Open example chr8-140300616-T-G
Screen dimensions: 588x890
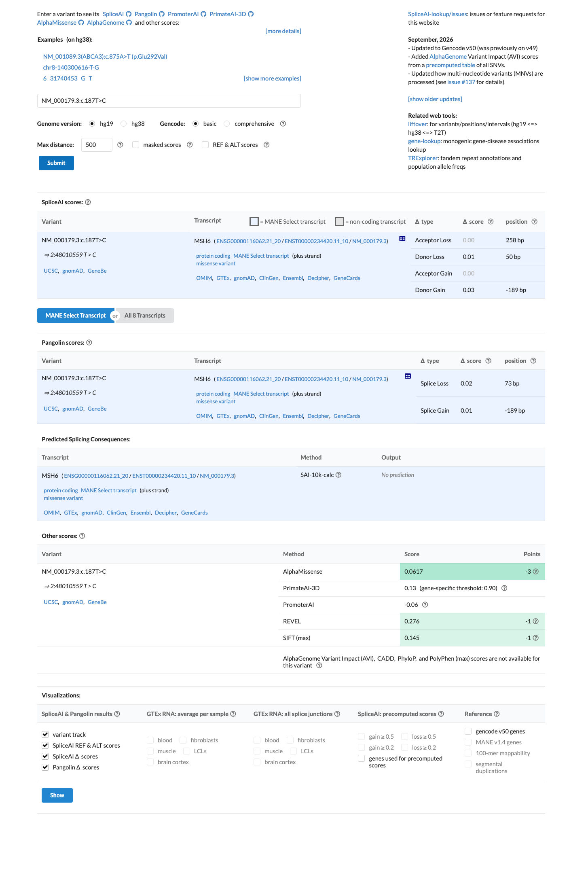pyautogui.click(x=71, y=68)
